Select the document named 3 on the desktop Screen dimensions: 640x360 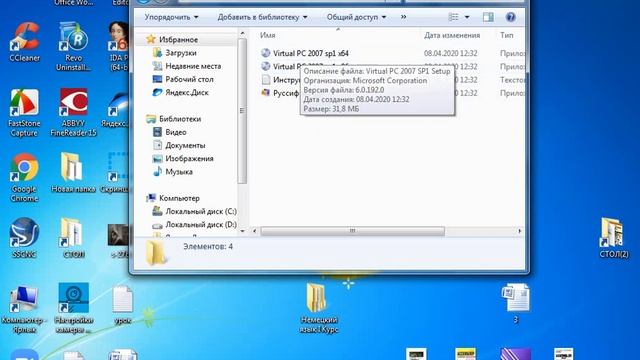click(x=516, y=304)
